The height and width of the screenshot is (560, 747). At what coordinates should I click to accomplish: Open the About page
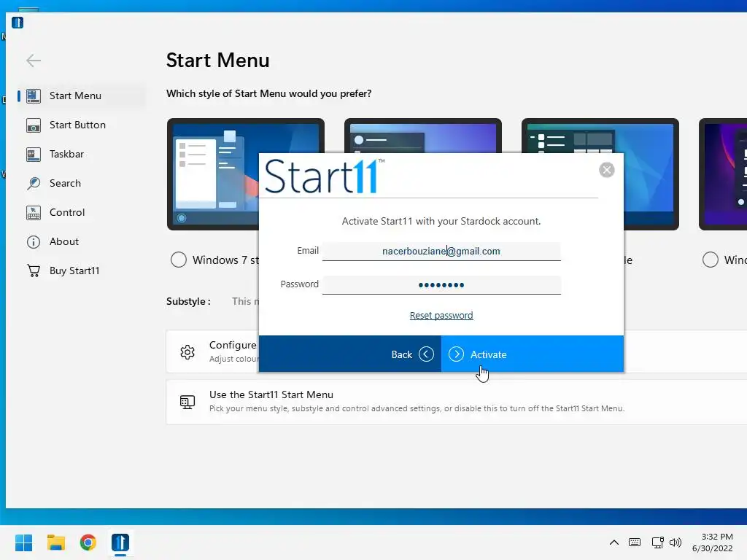[x=81, y=241]
